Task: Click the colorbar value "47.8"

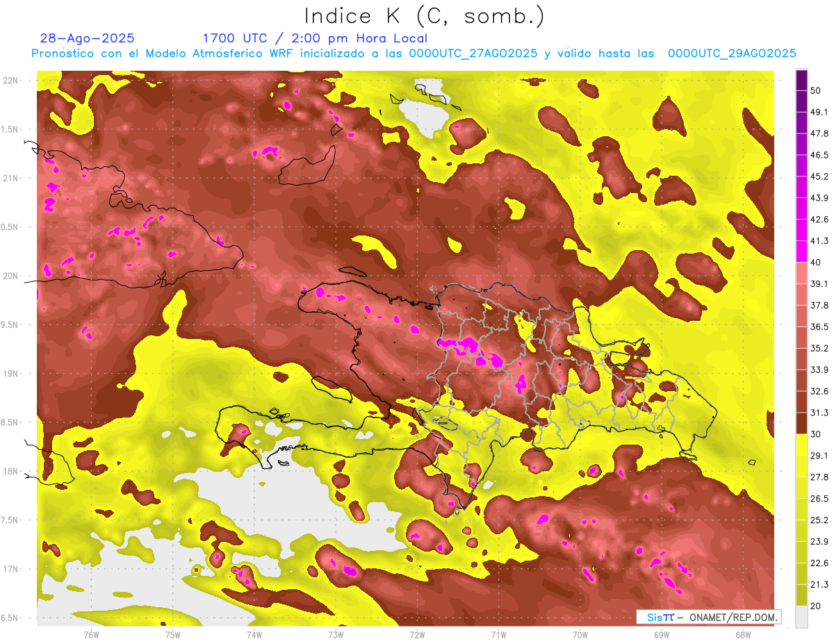Action: click(x=819, y=133)
